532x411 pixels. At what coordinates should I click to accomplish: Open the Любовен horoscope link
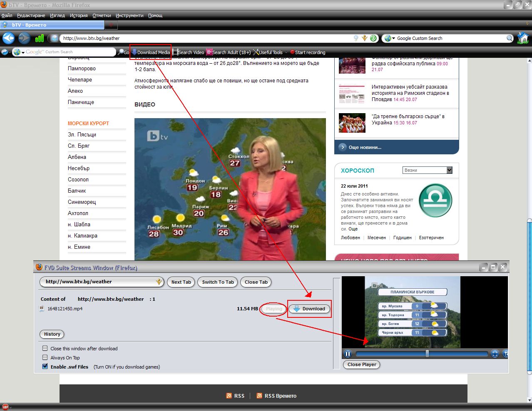point(351,238)
